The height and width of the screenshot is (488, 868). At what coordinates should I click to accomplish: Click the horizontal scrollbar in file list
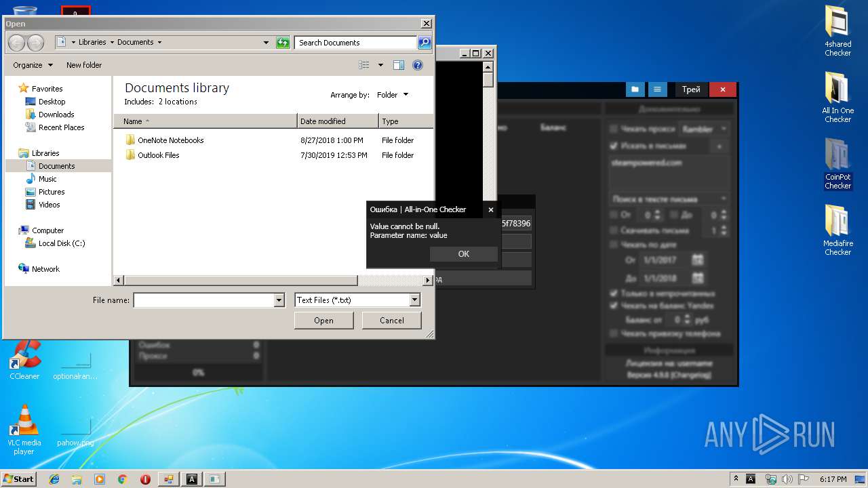pos(241,280)
